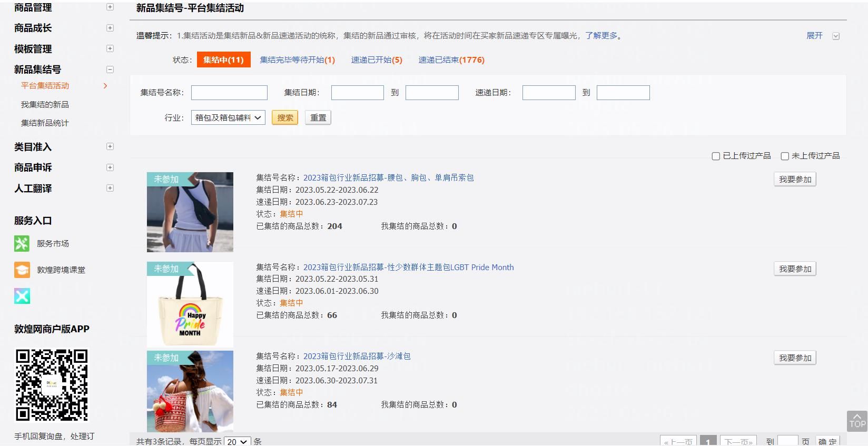868x446 pixels.
Task: Click the teal X icon in sidebar
Action: (22, 296)
